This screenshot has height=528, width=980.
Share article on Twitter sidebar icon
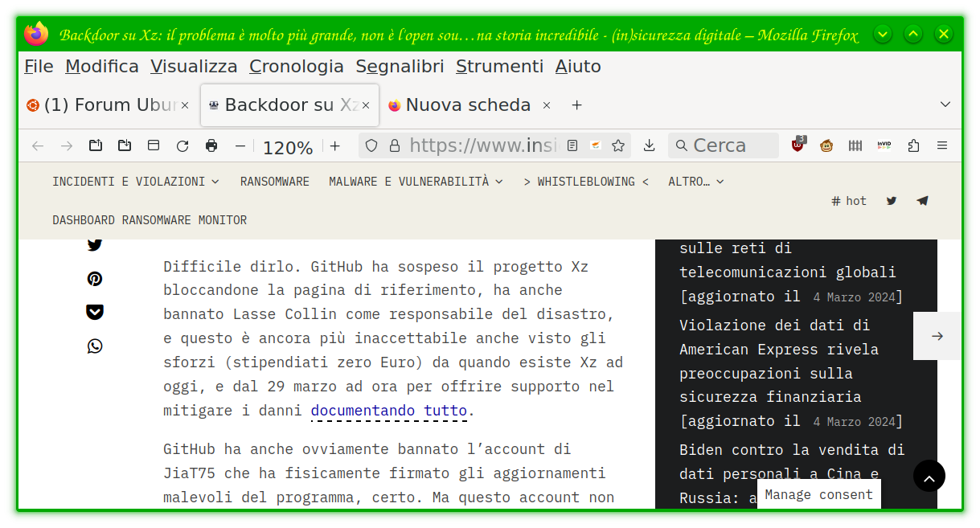pyautogui.click(x=95, y=245)
